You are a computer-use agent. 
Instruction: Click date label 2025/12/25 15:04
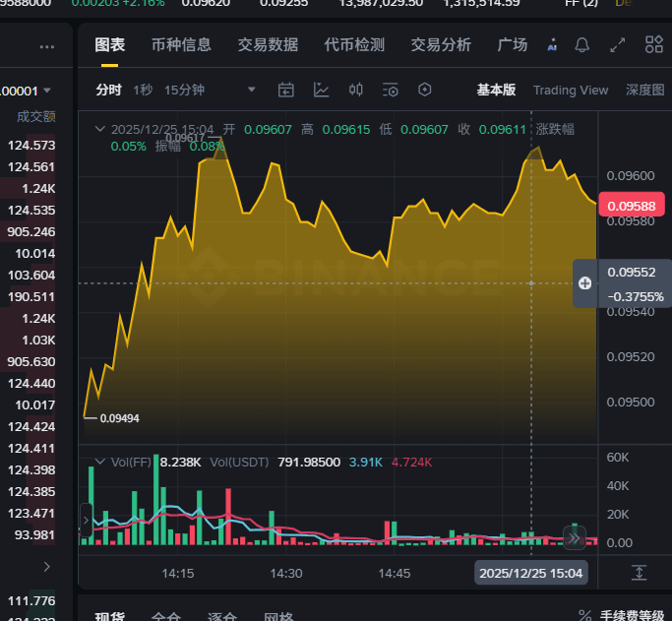coord(531,573)
